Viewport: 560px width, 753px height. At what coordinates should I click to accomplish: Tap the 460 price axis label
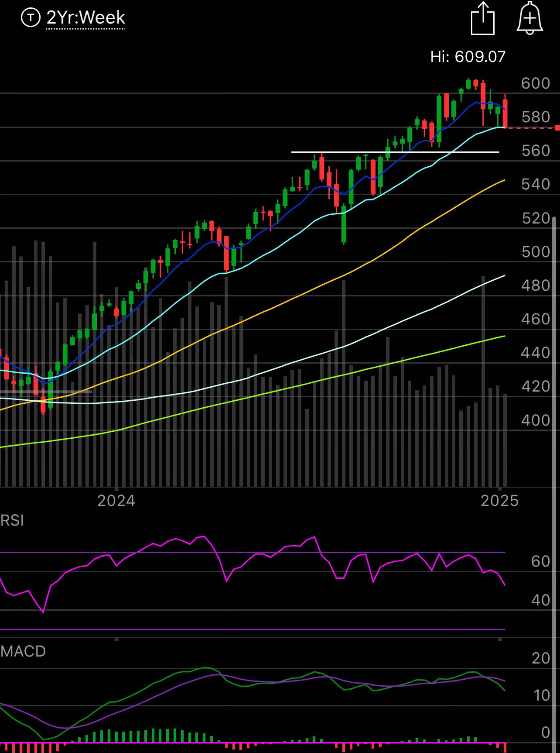point(536,319)
